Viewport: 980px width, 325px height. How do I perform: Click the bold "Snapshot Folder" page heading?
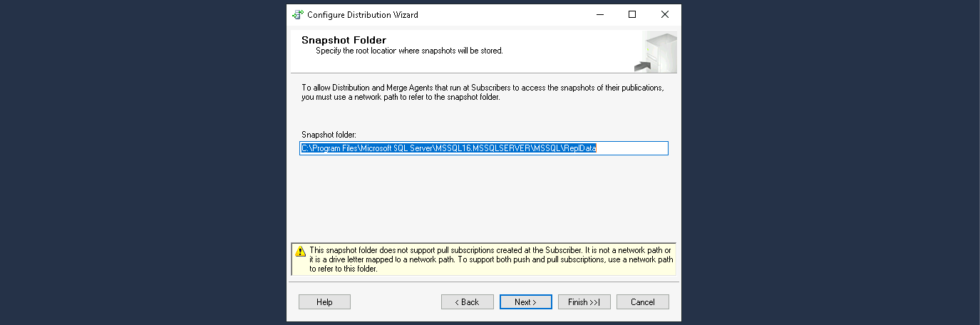click(344, 40)
